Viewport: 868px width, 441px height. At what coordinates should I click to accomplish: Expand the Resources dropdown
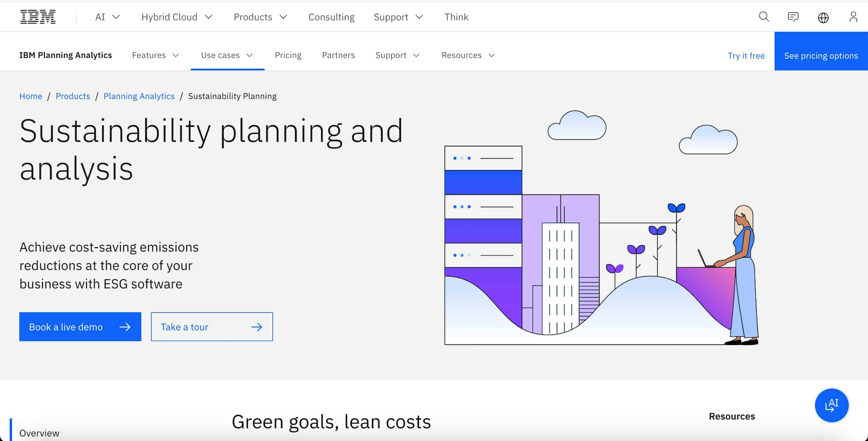coord(468,55)
